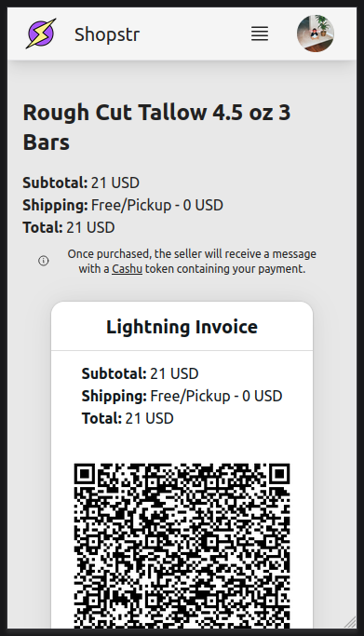
Task: Click the QR code's top-left finder square
Action: point(85,474)
